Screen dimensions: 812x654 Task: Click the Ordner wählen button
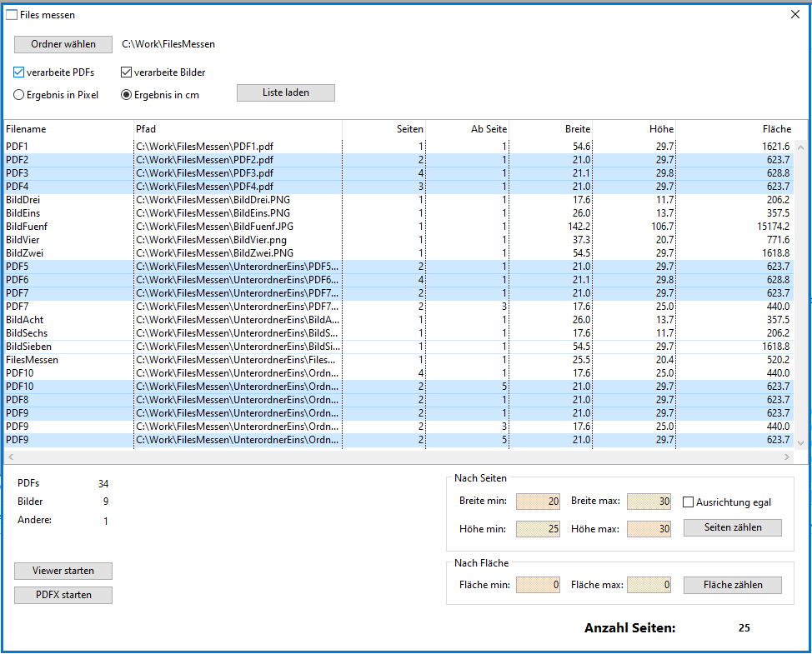point(63,44)
